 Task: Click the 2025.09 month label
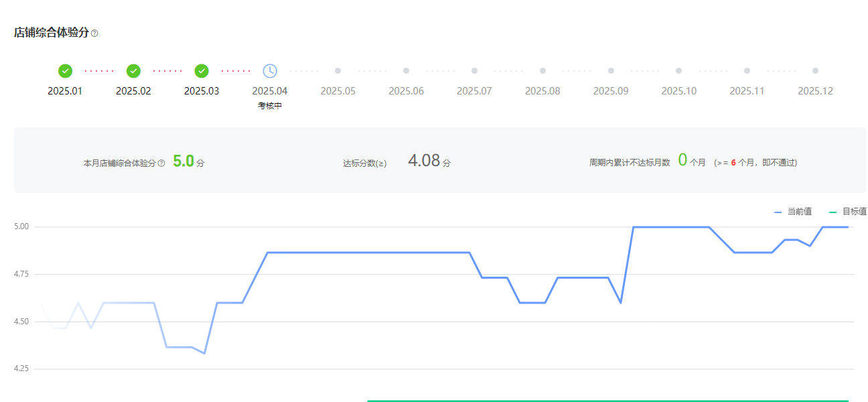coord(611,91)
